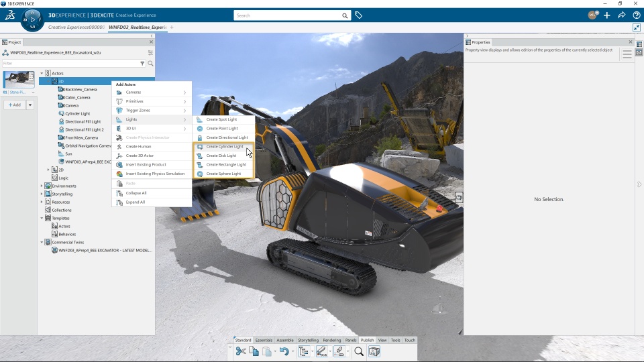Viewport: 644px width, 362px height.
Task: Close the Properties panel
Action: click(631, 42)
